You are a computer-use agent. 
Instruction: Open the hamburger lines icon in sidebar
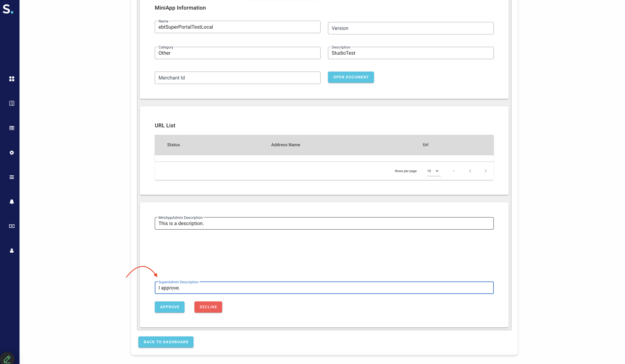tap(12, 177)
